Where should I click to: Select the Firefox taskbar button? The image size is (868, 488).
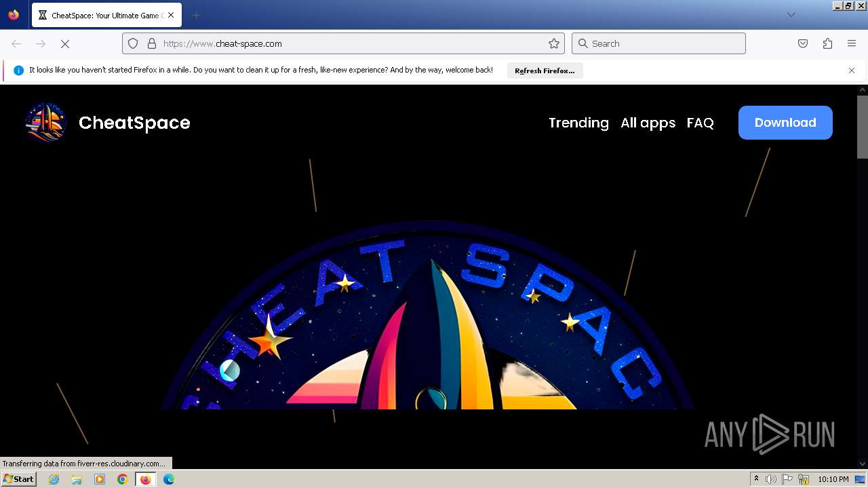(145, 479)
